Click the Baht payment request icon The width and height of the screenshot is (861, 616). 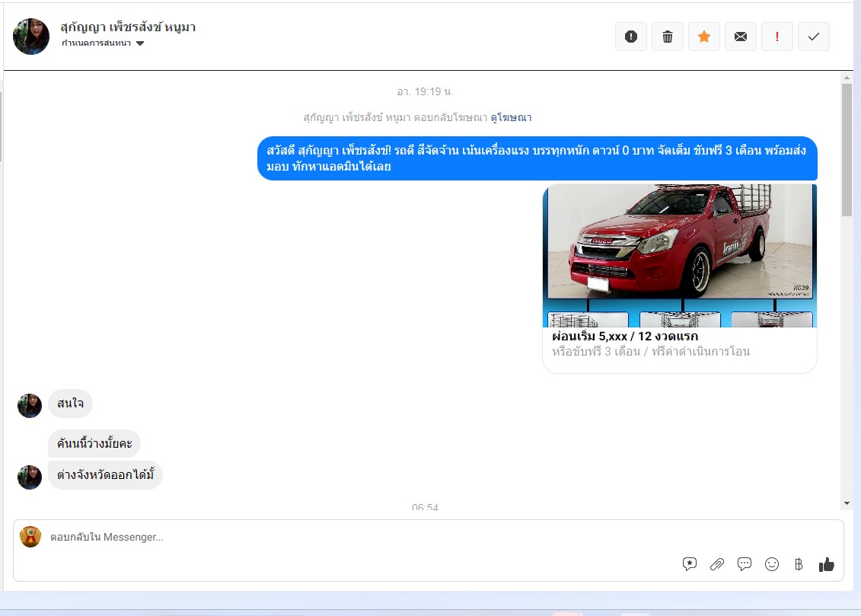tap(799, 564)
